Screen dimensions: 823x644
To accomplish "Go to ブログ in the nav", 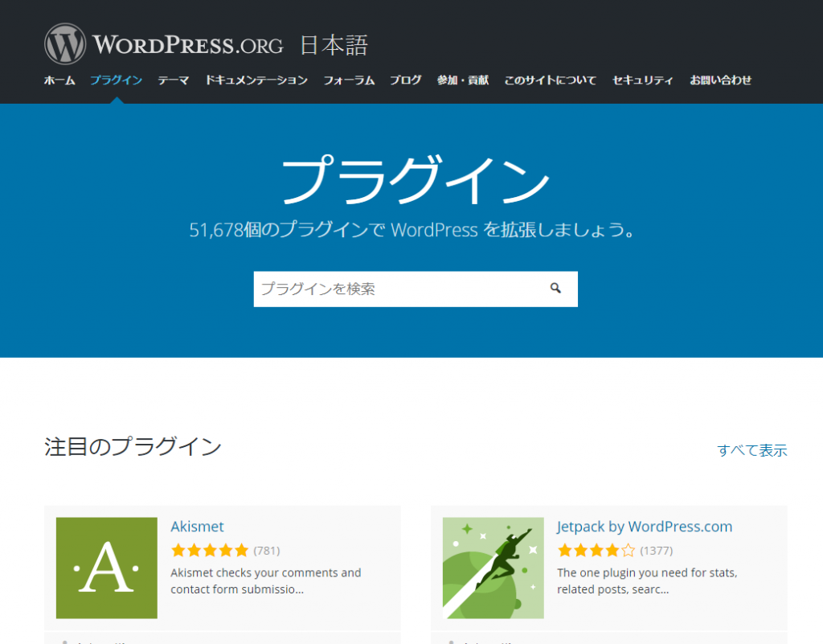I will coord(405,80).
